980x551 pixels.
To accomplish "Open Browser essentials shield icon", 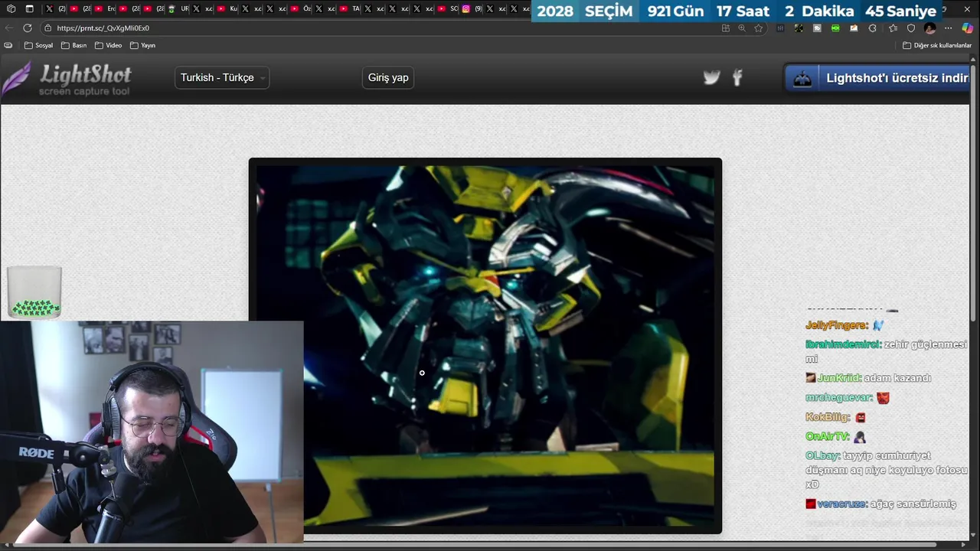I will 911,28.
